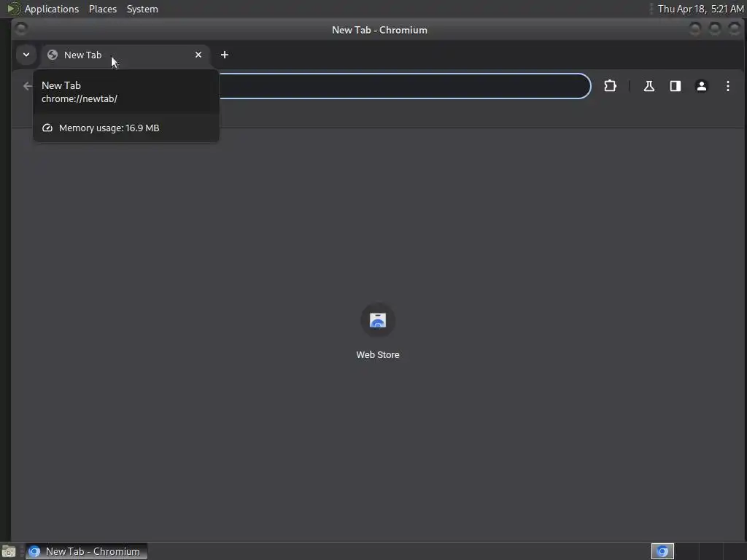Select the New Tab tab
Viewport: 747px width, 560px height.
[125, 55]
